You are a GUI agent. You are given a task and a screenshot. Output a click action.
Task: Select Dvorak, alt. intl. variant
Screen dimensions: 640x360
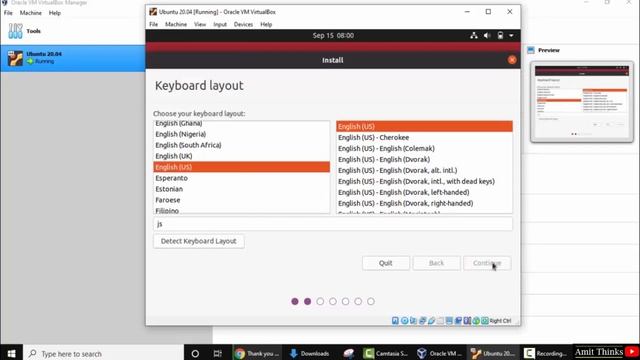pos(424,171)
